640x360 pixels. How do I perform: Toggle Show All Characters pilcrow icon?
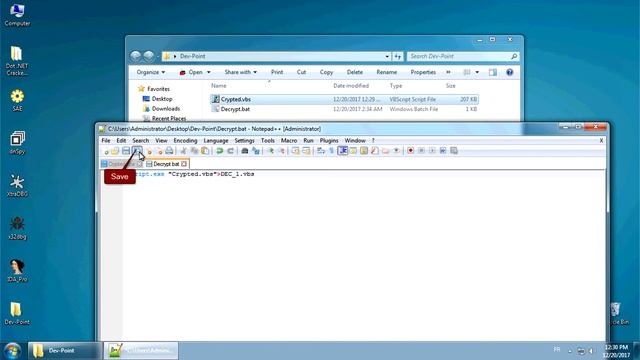tap(331, 151)
